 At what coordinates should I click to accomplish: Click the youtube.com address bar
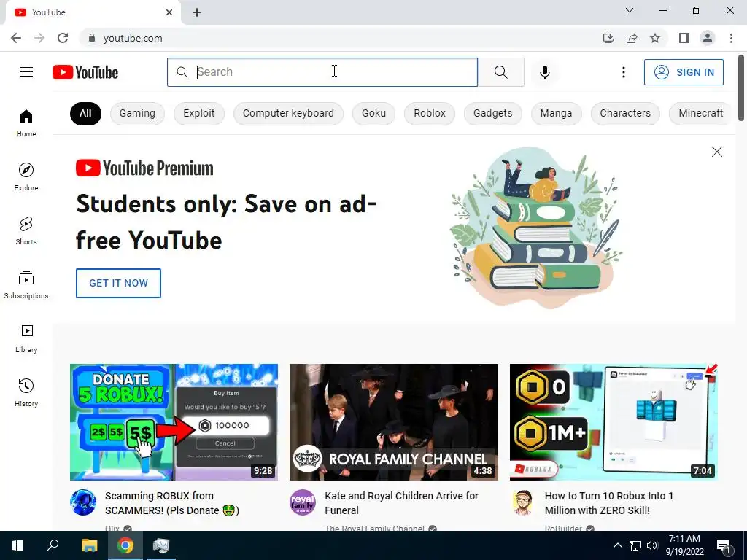pyautogui.click(x=343, y=38)
